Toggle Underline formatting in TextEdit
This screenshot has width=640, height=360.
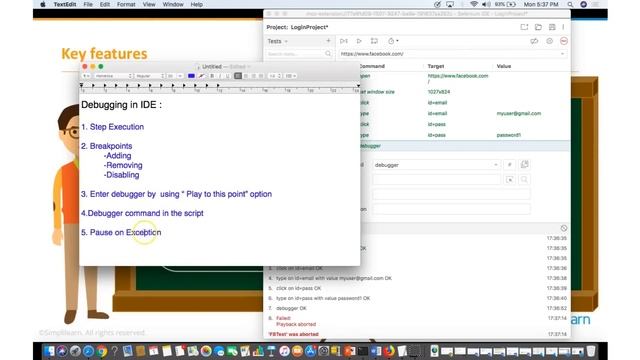228,76
